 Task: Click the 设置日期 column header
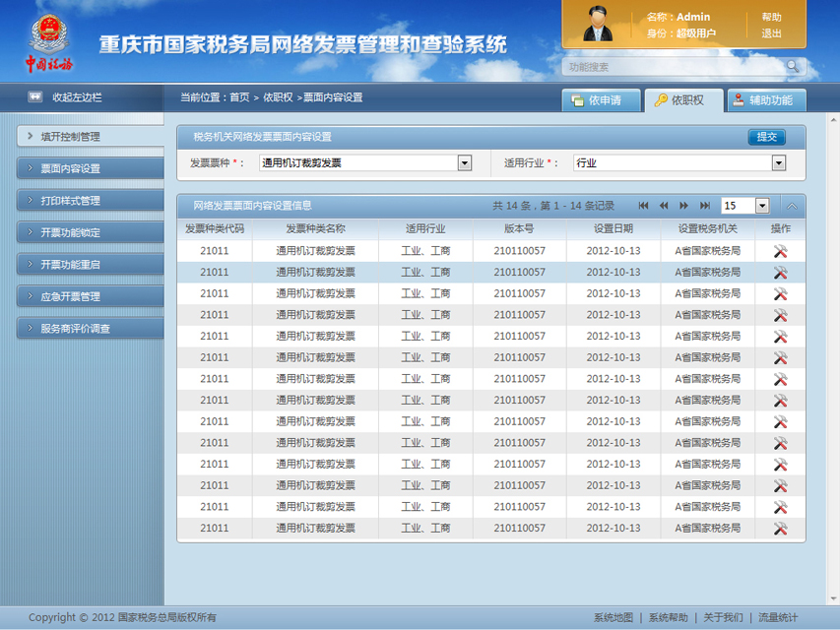(x=614, y=228)
